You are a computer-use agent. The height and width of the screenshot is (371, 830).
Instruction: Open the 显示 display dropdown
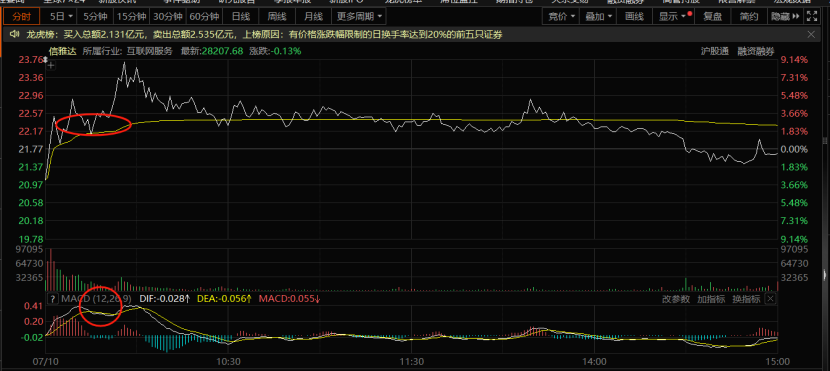[x=673, y=16]
